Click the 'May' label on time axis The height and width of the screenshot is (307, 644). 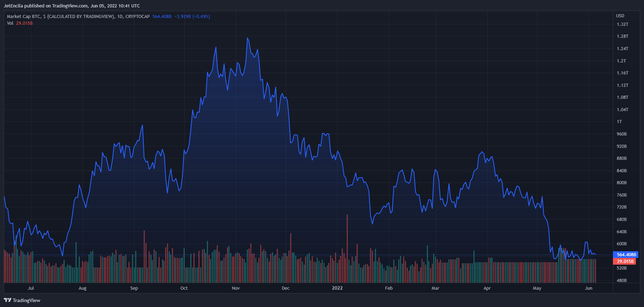pyautogui.click(x=537, y=288)
